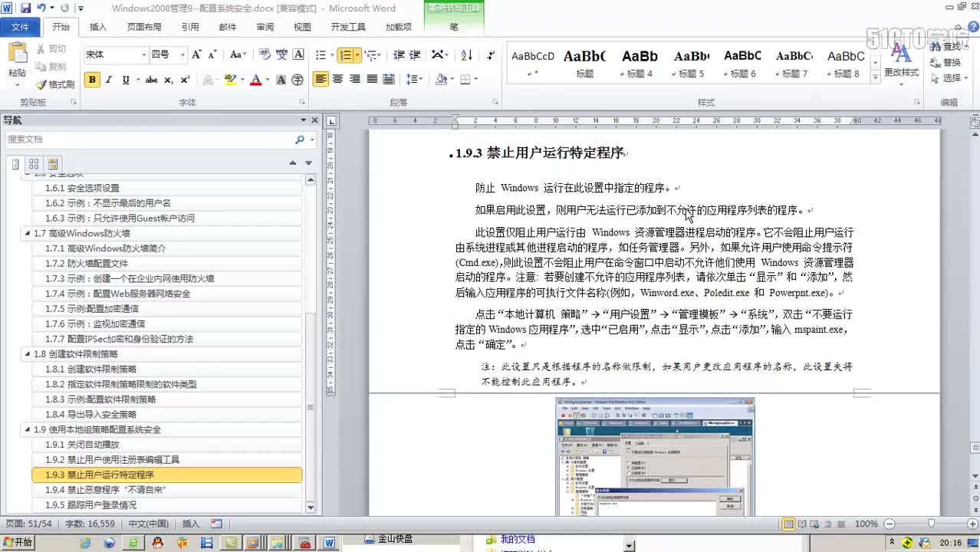Screen dimensions: 980x552
Task: Switch to 引用 (References) tab
Action: [x=190, y=27]
